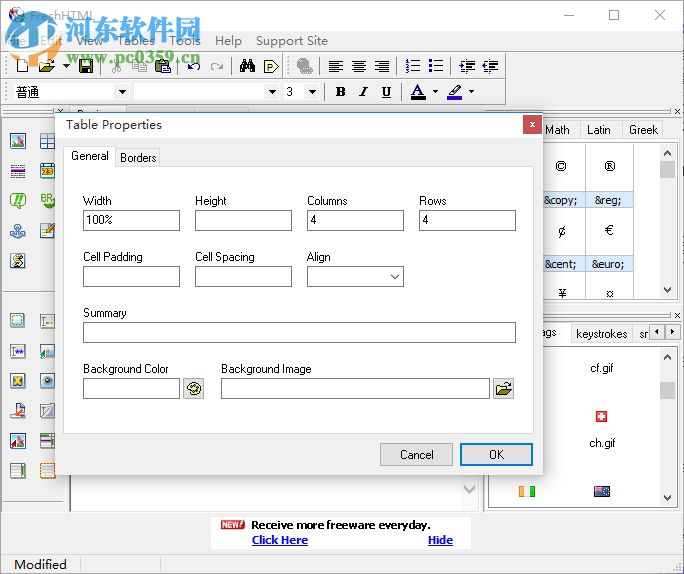Open the Align dropdown in dialog
This screenshot has width=684, height=574.
click(x=394, y=277)
